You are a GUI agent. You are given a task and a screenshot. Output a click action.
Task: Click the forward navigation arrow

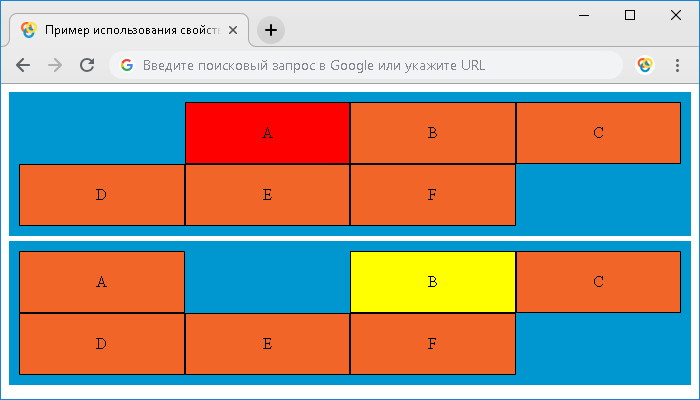point(55,65)
